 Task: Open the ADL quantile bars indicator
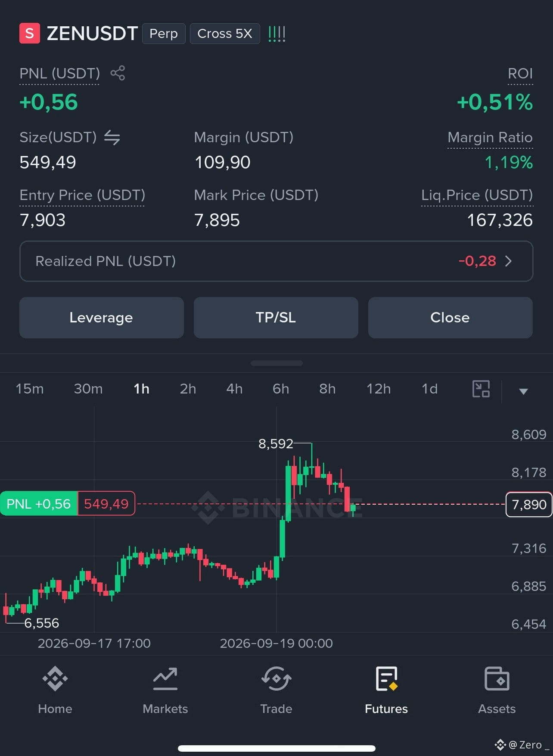276,34
